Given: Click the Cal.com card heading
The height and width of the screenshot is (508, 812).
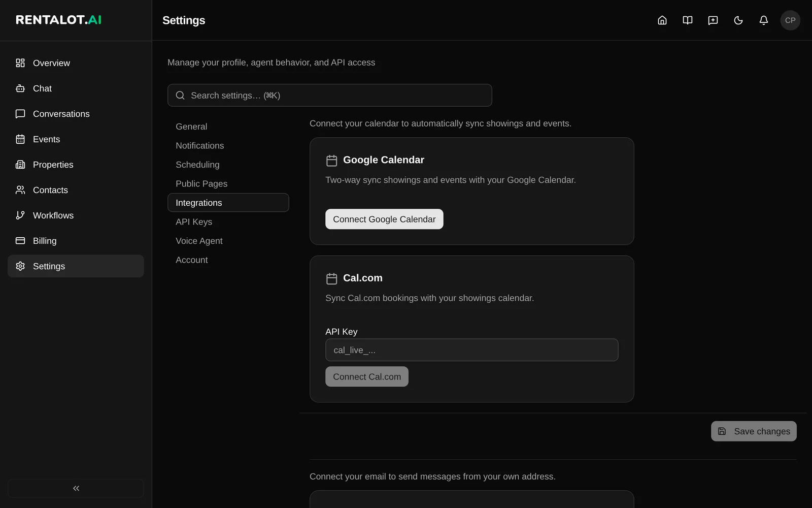Looking at the screenshot, I should click(x=363, y=278).
